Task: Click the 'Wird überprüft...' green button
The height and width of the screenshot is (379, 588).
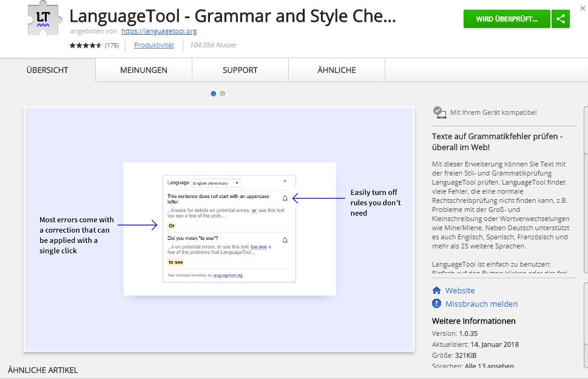Action: click(x=507, y=19)
